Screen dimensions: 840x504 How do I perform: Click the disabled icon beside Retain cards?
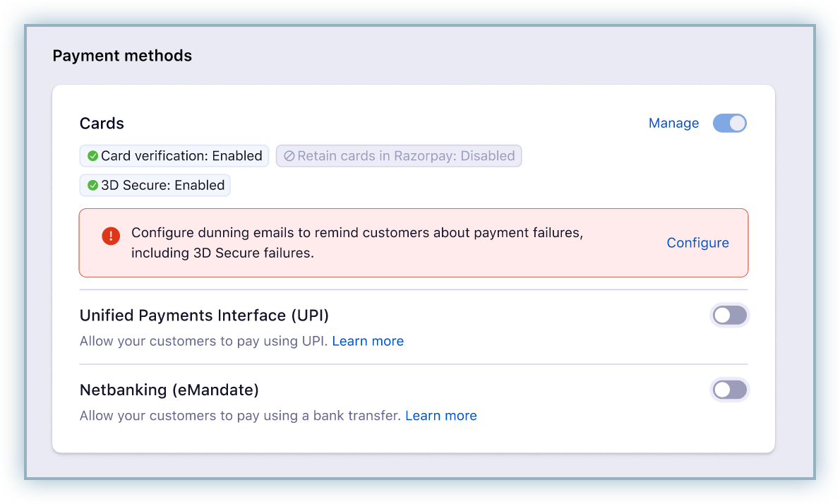289,156
